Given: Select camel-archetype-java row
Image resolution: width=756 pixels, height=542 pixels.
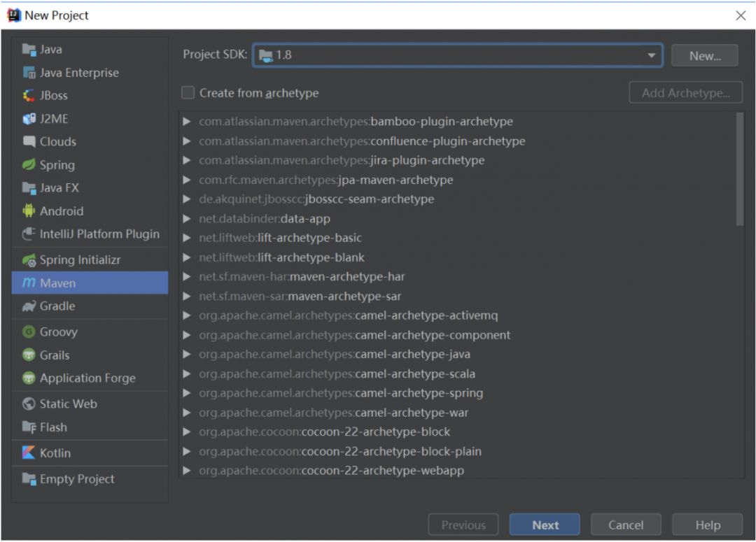Looking at the screenshot, I should click(x=462, y=354).
